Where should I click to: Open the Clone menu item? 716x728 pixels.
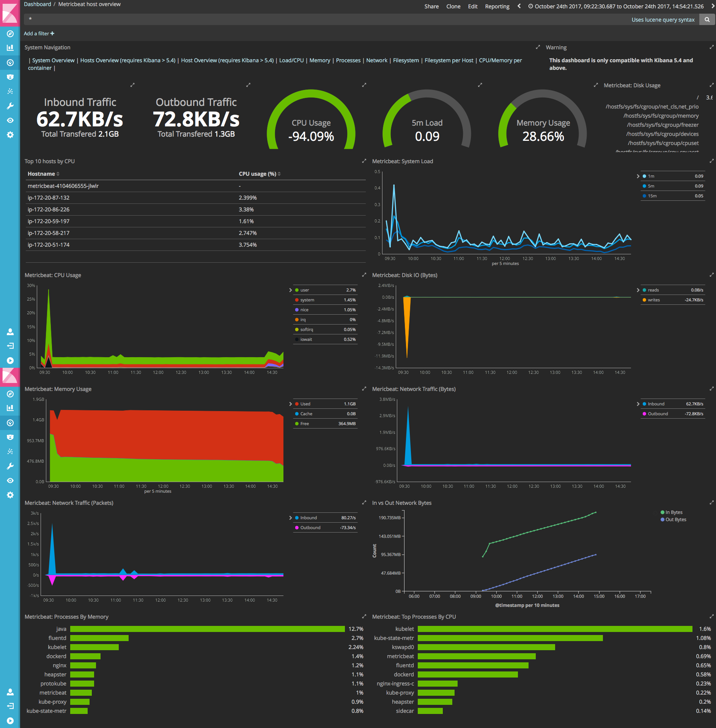coord(453,6)
